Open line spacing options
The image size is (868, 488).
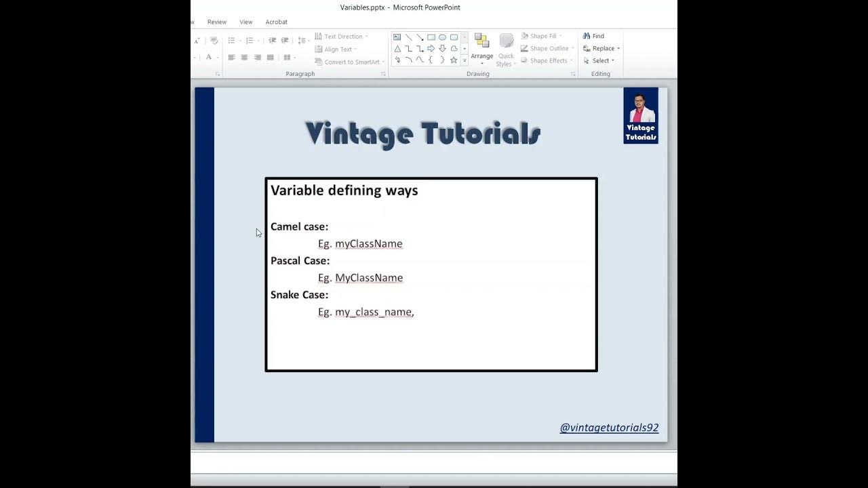pyautogui.click(x=303, y=41)
